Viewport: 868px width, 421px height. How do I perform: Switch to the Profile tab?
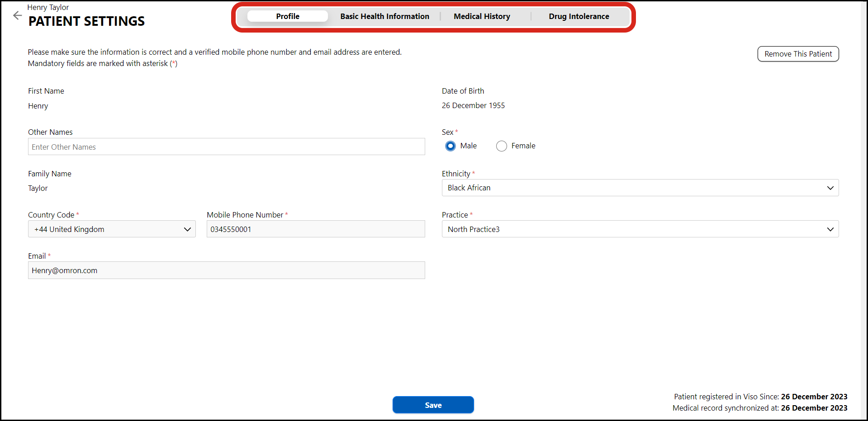[x=288, y=16]
